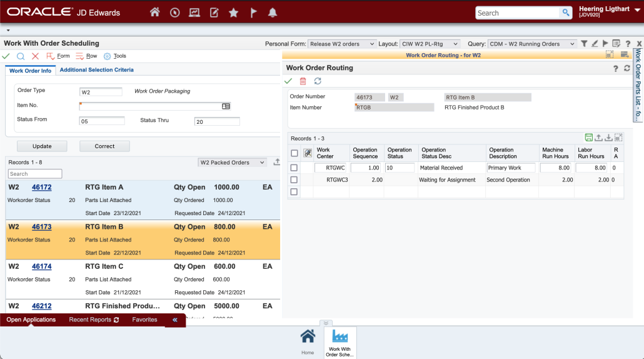Open the Recent Reports tab

94,320
